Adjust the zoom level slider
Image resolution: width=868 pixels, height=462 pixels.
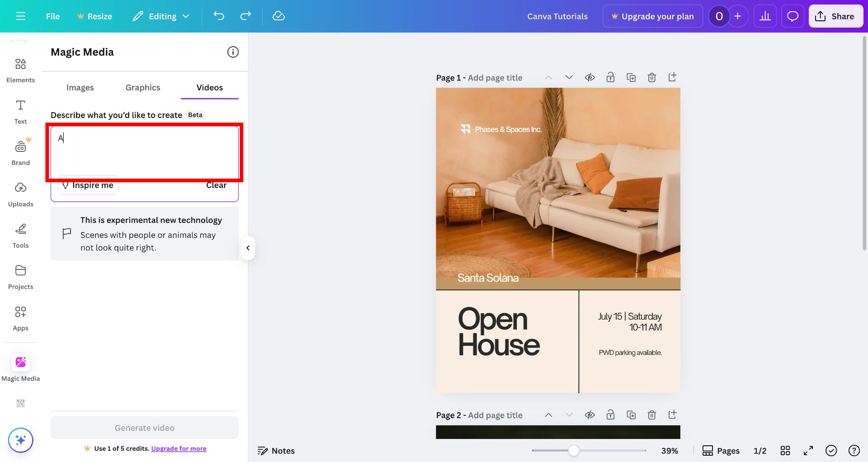click(x=573, y=450)
